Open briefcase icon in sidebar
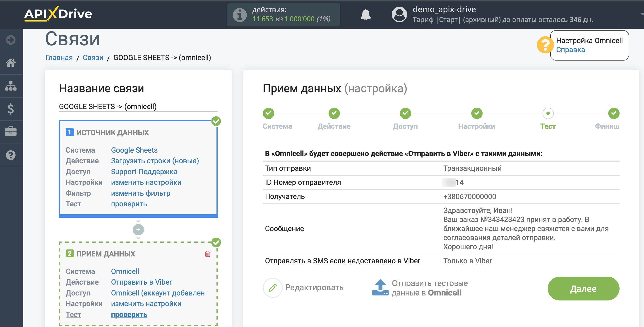This screenshot has width=644, height=327. click(x=11, y=132)
